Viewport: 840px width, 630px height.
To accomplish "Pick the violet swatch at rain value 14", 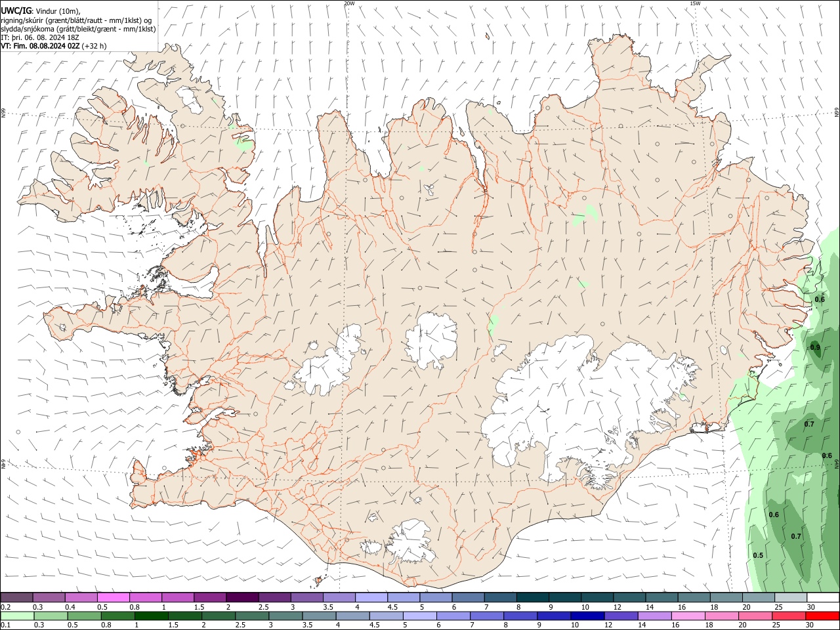I will (x=654, y=616).
